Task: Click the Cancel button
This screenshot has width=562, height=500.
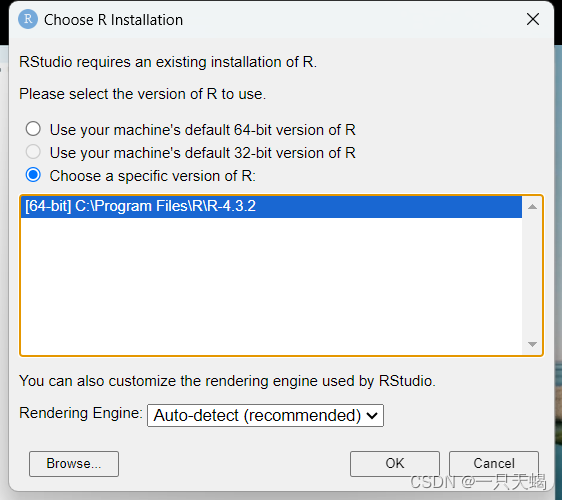Action: (494, 463)
